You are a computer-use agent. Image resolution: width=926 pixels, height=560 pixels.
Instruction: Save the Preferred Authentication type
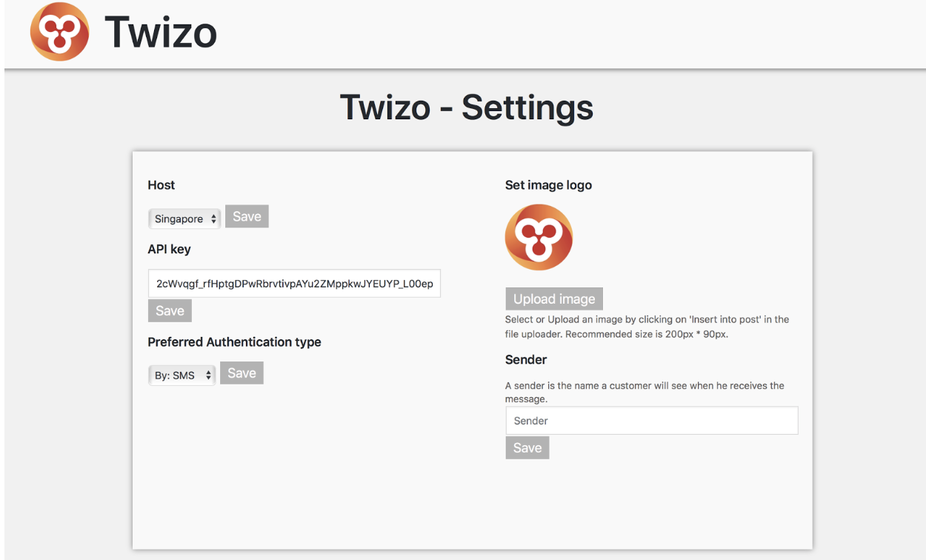[242, 373]
